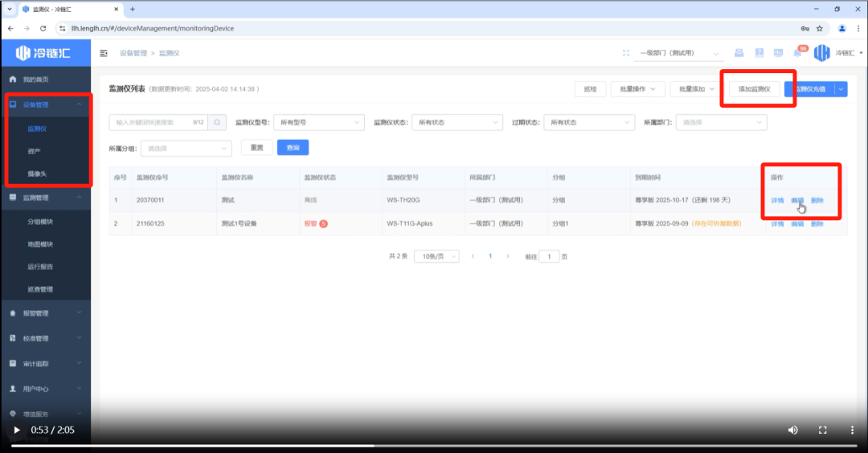Click the 重置 button
The image size is (868, 453).
click(x=257, y=148)
